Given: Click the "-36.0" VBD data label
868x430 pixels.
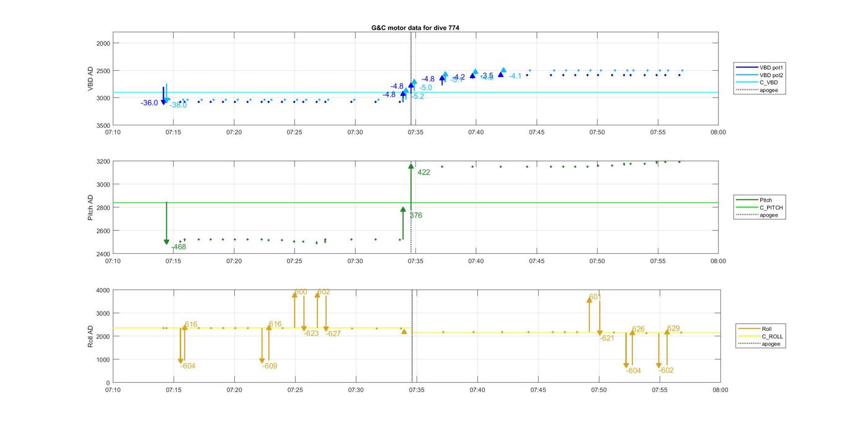Looking at the screenshot, I should [x=149, y=103].
